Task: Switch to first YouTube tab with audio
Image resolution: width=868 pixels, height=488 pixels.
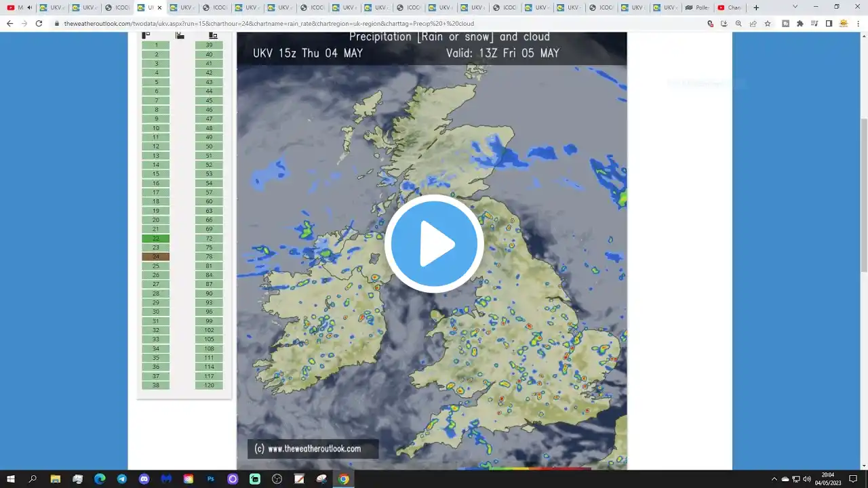Action: coord(19,7)
